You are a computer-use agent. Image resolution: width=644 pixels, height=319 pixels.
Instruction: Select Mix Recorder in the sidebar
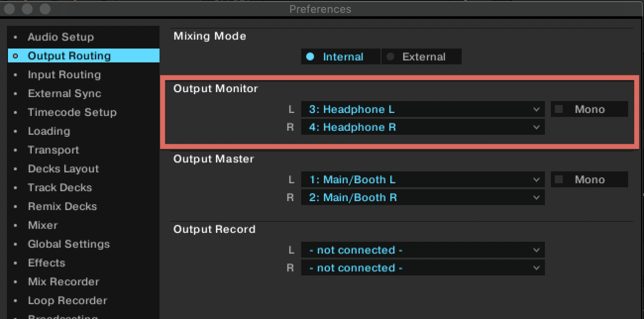click(63, 282)
